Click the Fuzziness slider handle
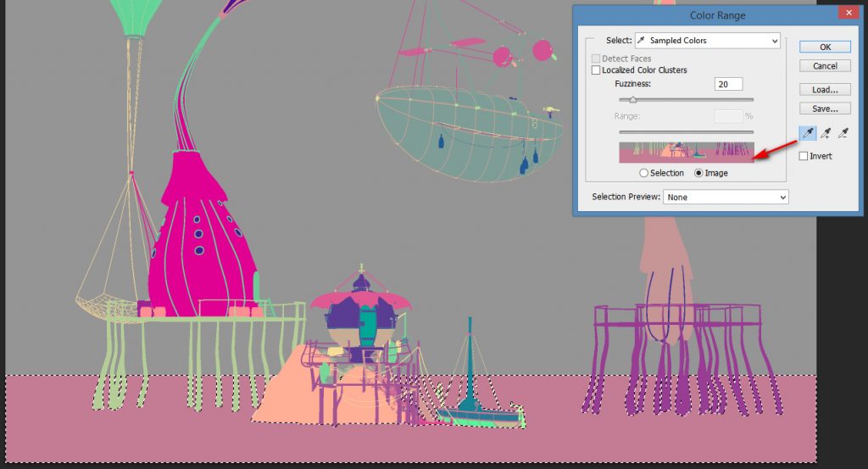Viewport: 868px width, 469px height. (x=632, y=100)
